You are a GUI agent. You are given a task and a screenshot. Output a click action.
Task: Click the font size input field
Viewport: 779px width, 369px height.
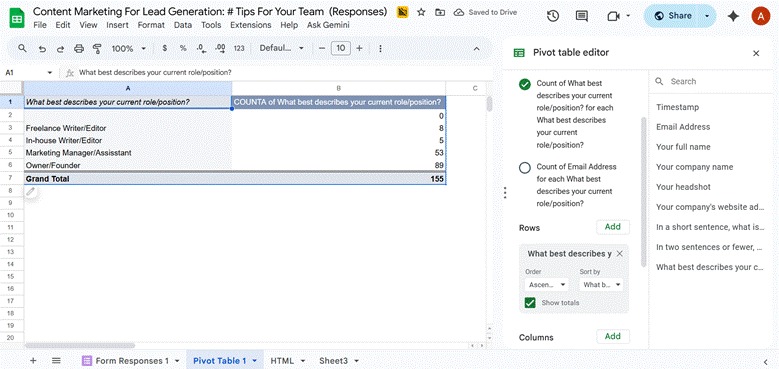point(340,48)
